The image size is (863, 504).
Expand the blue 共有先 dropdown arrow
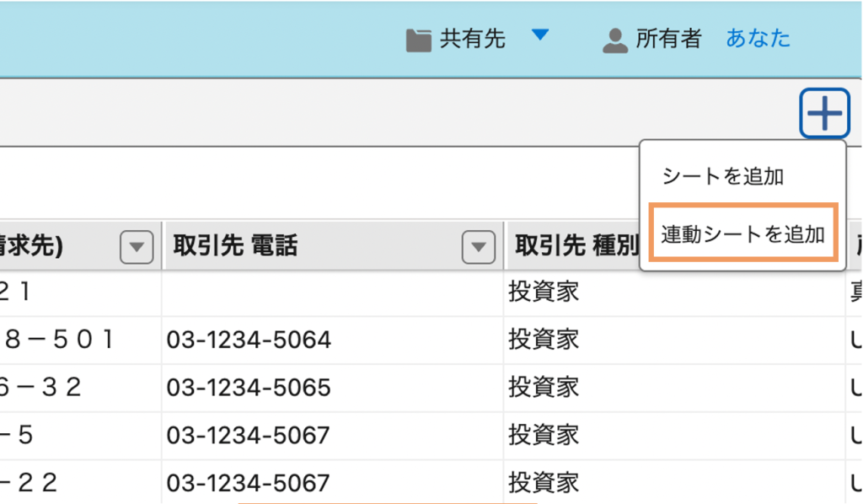tap(540, 35)
